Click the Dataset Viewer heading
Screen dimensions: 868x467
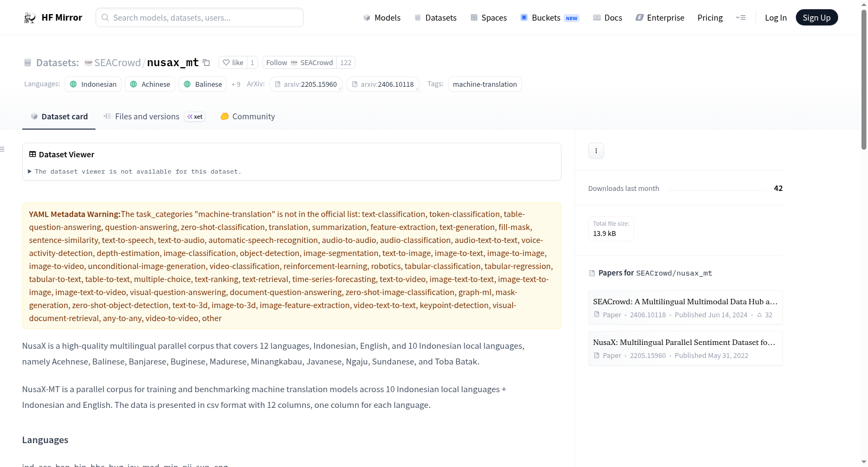pyautogui.click(x=66, y=155)
